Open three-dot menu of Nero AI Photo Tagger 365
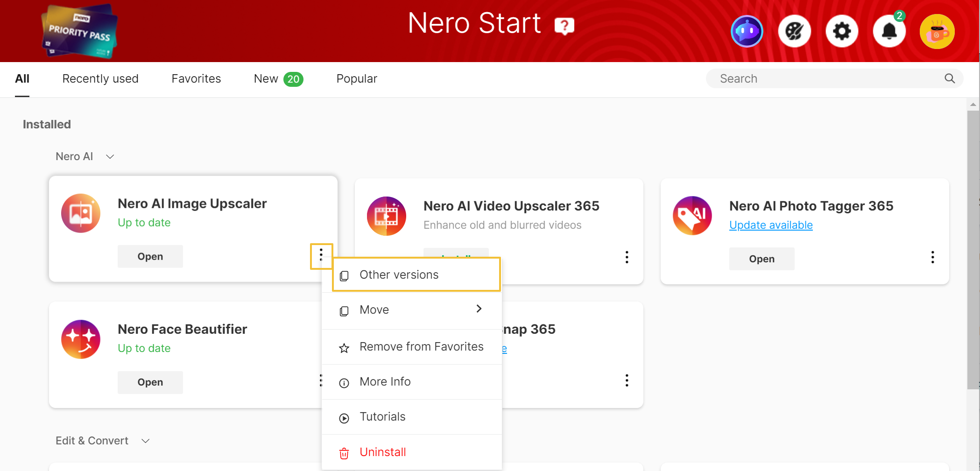 [933, 257]
